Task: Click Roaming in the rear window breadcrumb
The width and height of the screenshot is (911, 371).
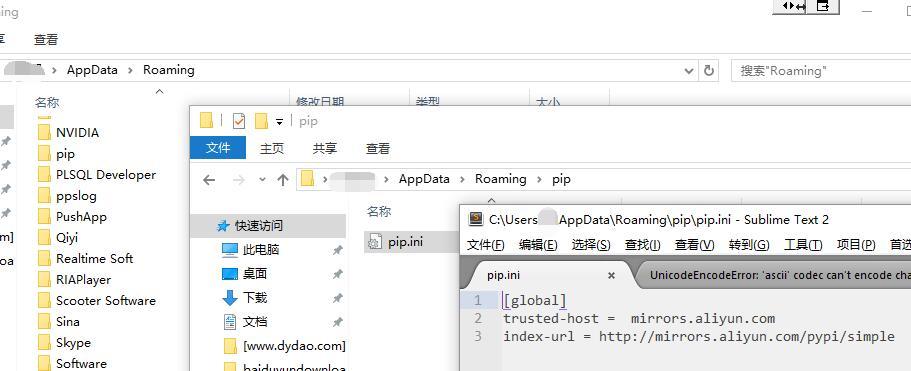Action: [168, 70]
